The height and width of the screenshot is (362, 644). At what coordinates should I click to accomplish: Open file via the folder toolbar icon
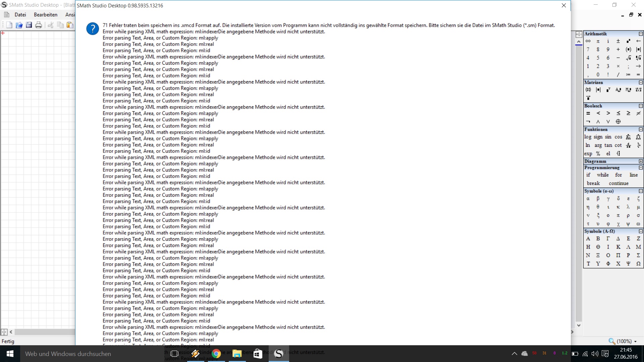tap(19, 25)
